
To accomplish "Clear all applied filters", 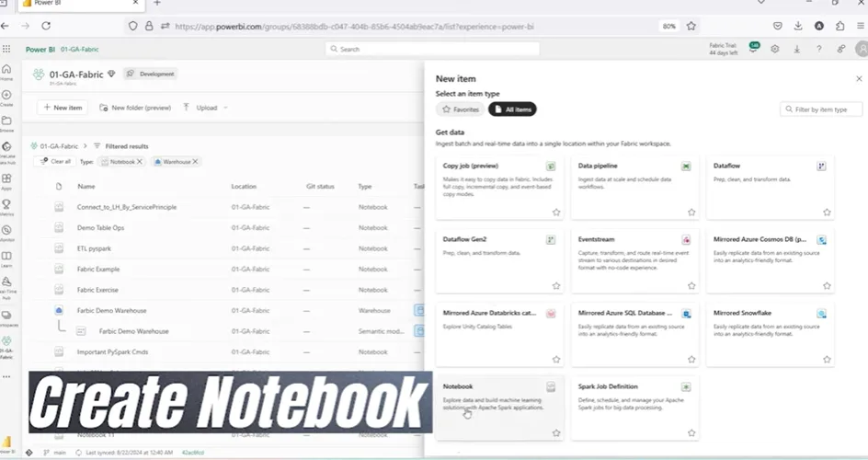I will [55, 161].
